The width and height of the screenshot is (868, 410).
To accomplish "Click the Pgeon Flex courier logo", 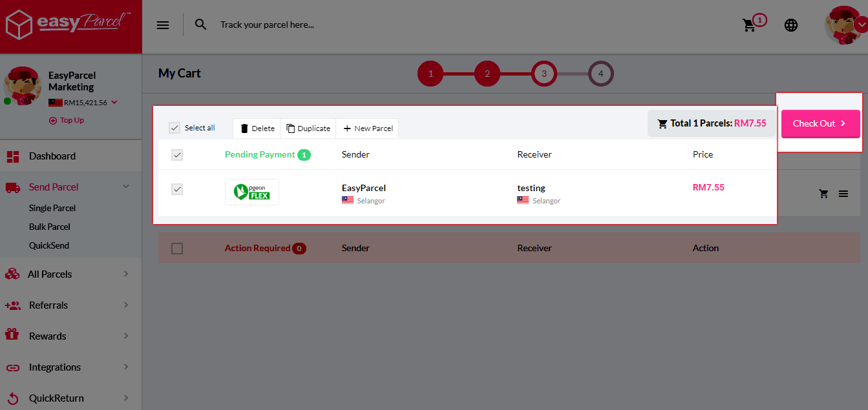I will pos(252,192).
